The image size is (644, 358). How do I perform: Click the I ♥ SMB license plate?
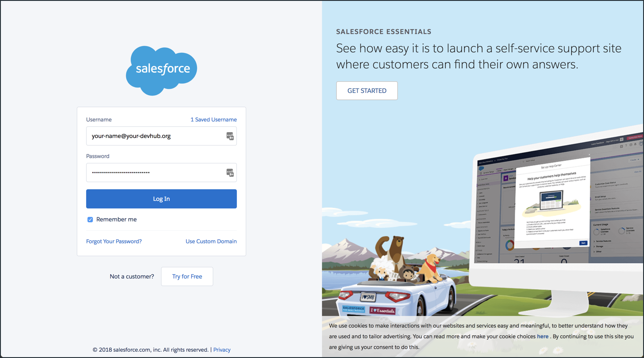[x=368, y=296]
